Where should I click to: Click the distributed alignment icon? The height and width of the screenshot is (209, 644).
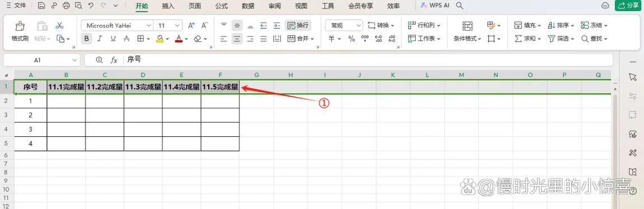pos(277,39)
